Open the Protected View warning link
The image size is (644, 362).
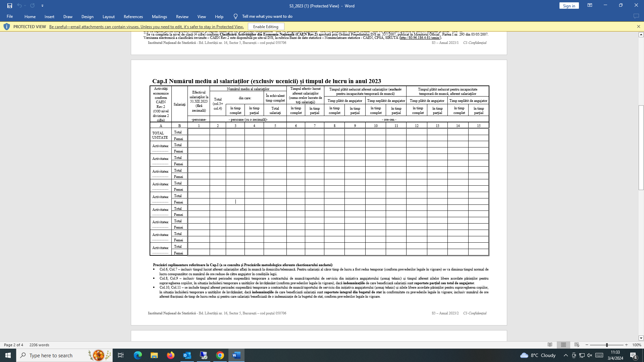click(x=147, y=27)
